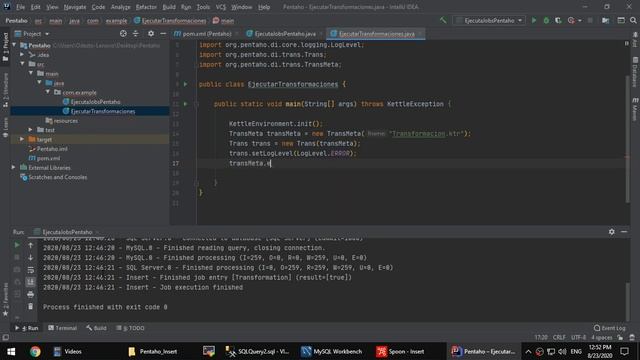The height and width of the screenshot is (360, 640).
Task: Start debugging with the green bug icon
Action: (546, 20)
